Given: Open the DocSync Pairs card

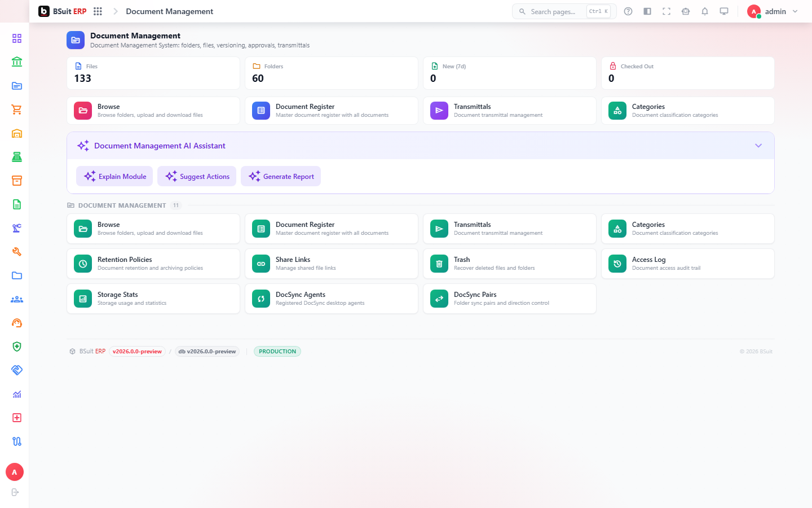Looking at the screenshot, I should pyautogui.click(x=510, y=299).
